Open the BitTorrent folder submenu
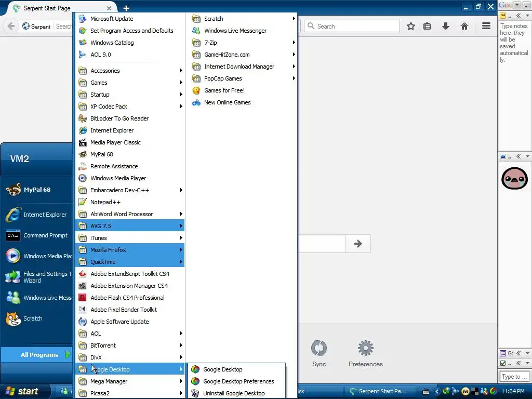 pyautogui.click(x=130, y=345)
